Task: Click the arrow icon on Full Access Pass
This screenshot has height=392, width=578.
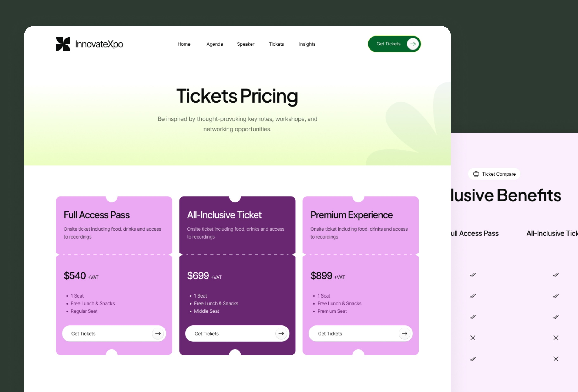Action: coord(158,333)
